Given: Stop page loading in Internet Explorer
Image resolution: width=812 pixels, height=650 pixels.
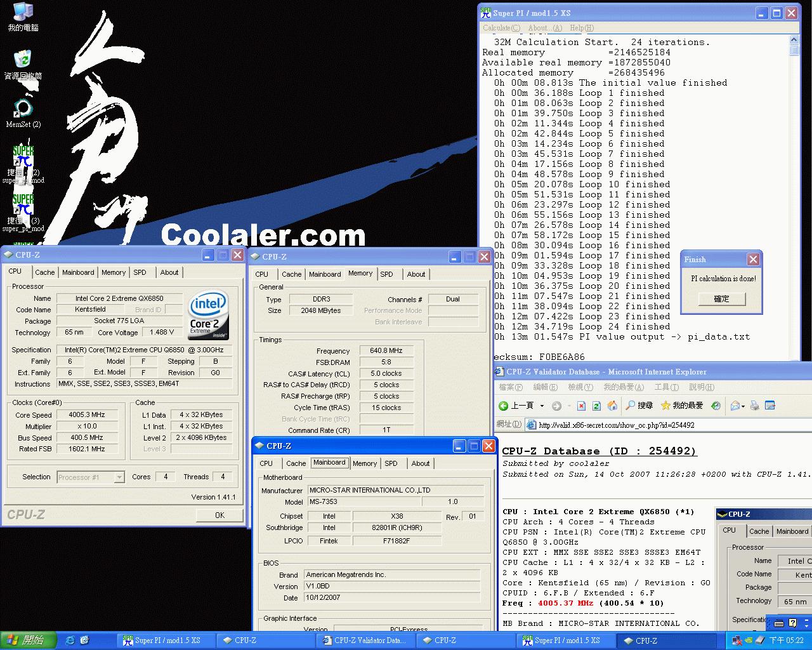Looking at the screenshot, I should click(581, 406).
